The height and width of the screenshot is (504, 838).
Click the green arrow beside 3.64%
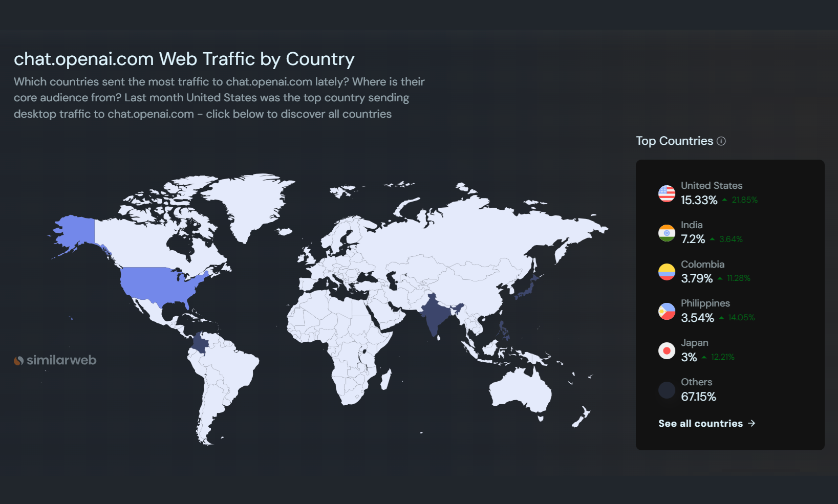point(712,239)
